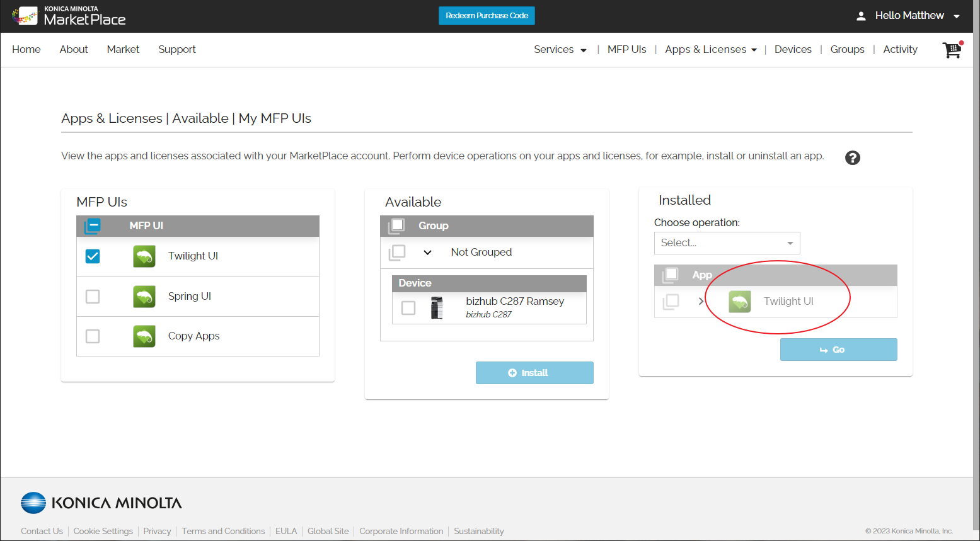
Task: Click the bizhub C287 Ramsey device name
Action: point(515,302)
